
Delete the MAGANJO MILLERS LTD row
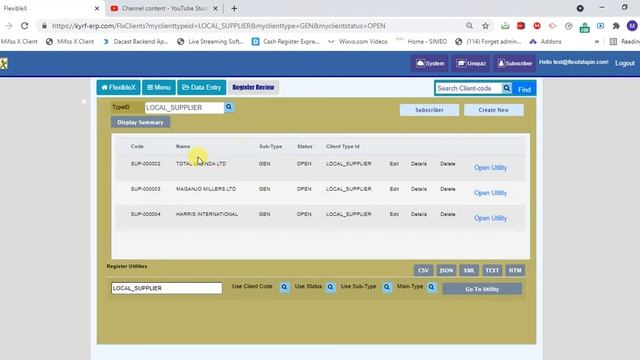(x=447, y=189)
